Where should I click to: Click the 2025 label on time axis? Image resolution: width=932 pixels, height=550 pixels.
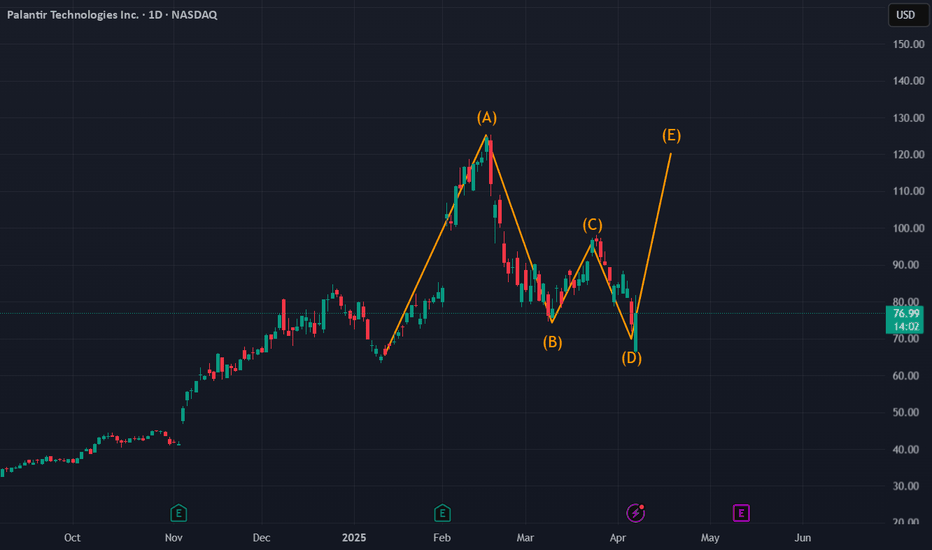click(x=354, y=538)
